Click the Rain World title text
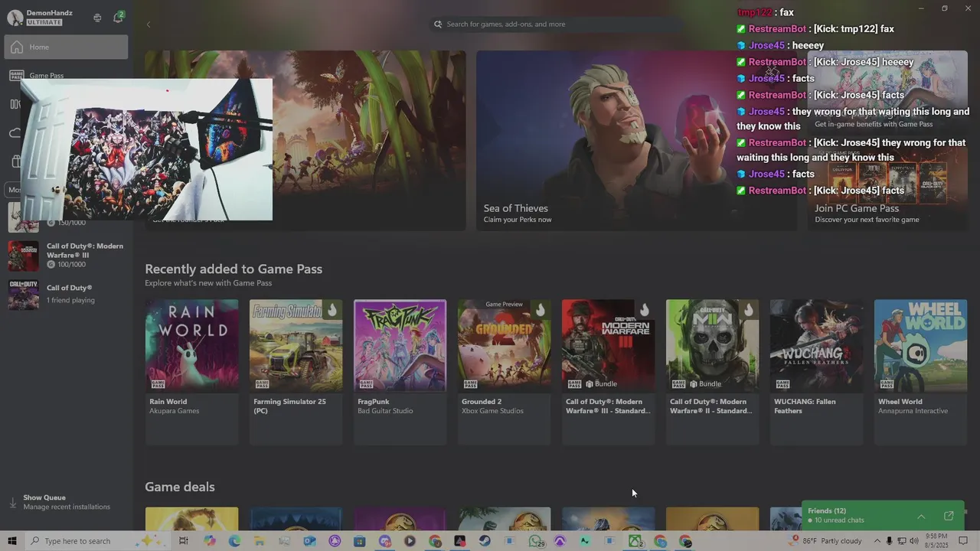Screen dimensions: 980x551 click(x=168, y=402)
